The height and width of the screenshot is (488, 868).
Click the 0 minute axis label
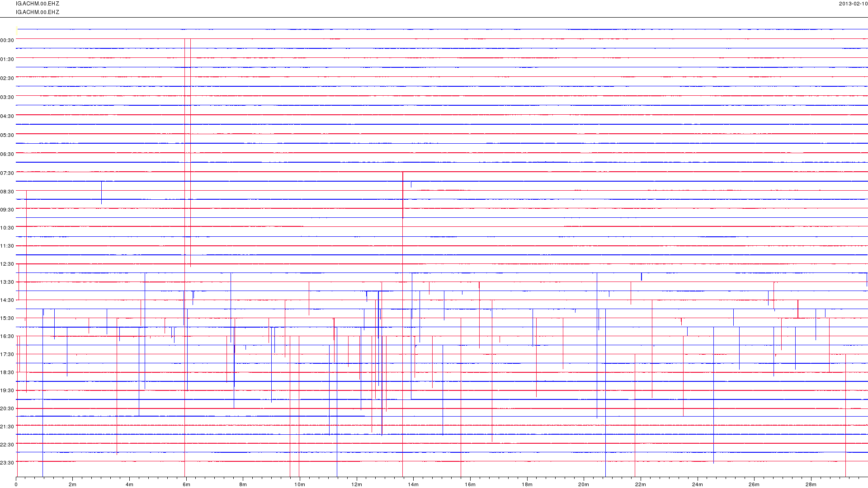coord(16,484)
